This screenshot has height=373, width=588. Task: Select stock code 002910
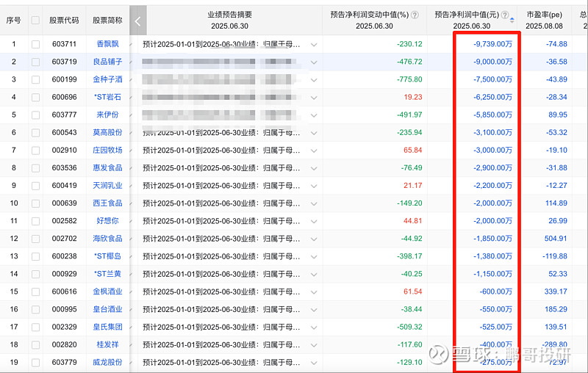tap(64, 150)
